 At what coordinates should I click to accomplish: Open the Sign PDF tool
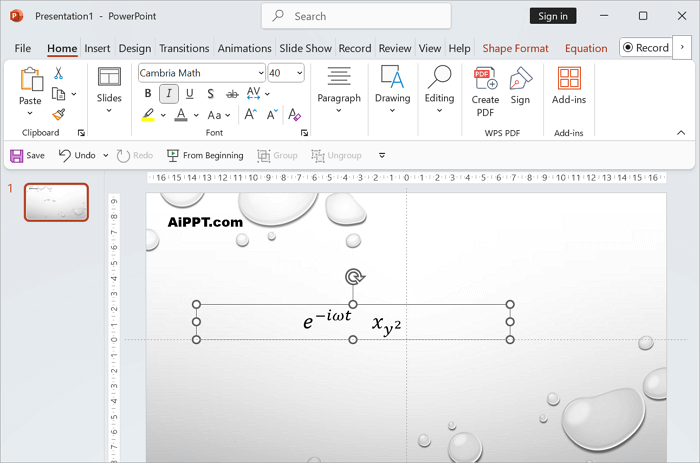[520, 87]
